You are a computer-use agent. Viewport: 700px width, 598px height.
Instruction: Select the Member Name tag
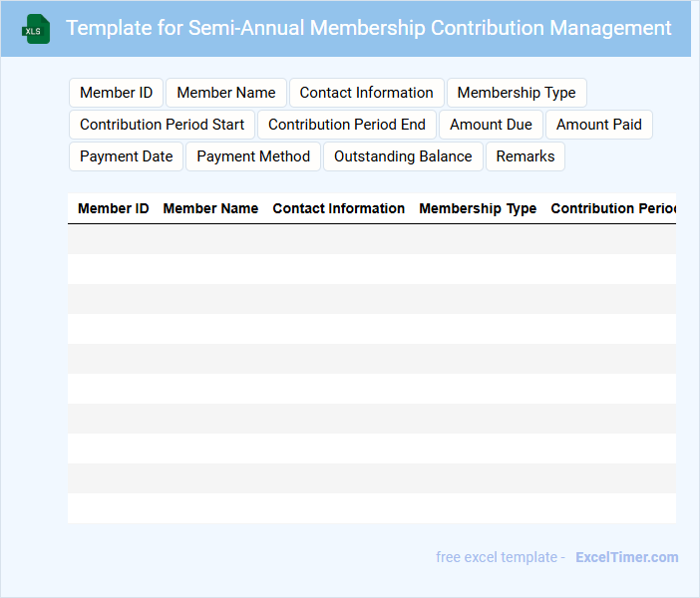(226, 93)
